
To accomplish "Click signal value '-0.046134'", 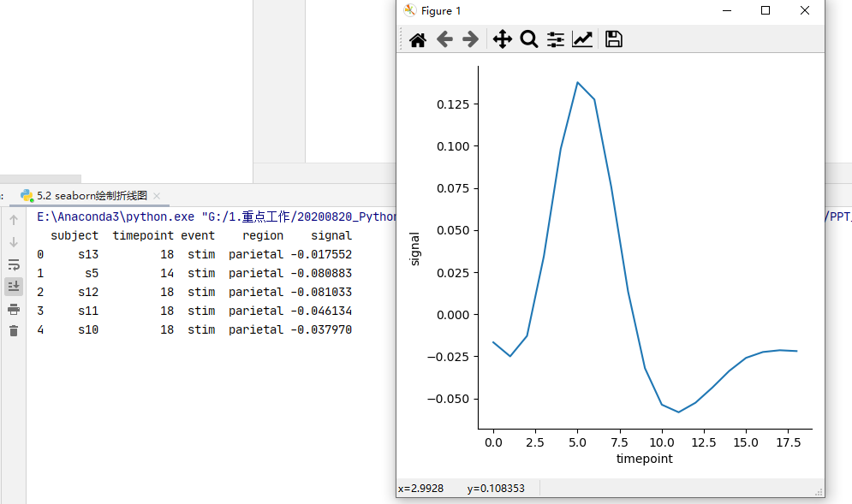I will pos(321,311).
